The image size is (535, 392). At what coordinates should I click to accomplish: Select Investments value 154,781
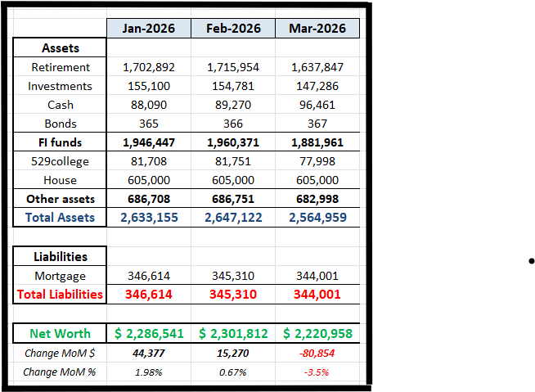[232, 86]
